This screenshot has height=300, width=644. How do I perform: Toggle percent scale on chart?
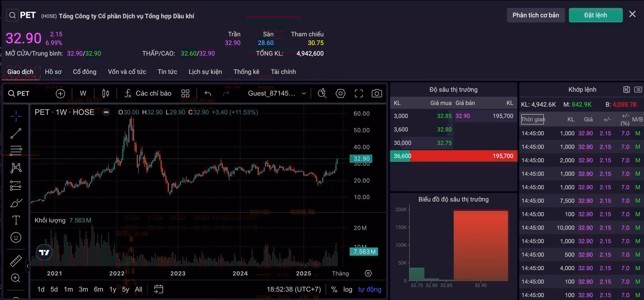[334, 289]
